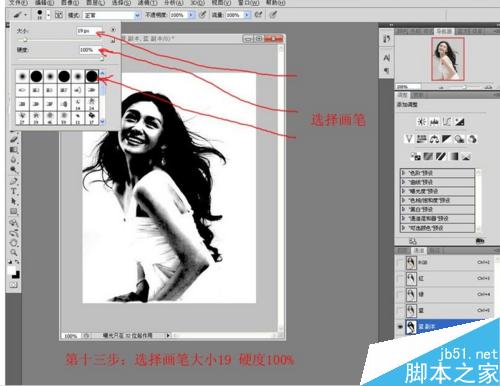Click the brush size slider handle
Viewport: 500px width, 386px height.
(x=25, y=40)
